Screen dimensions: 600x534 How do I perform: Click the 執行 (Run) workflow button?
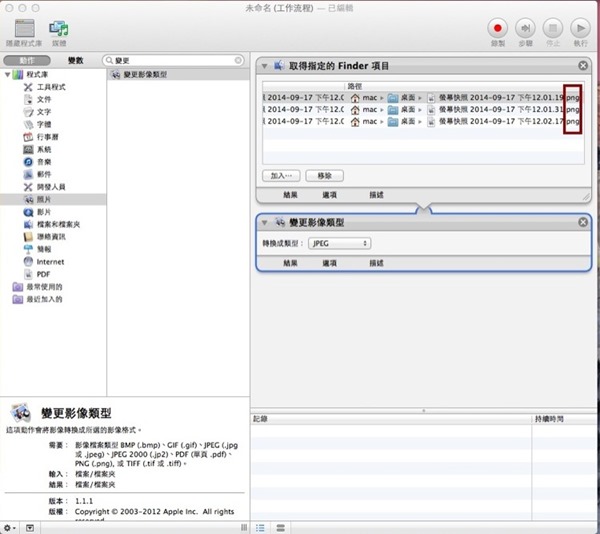[x=581, y=29]
